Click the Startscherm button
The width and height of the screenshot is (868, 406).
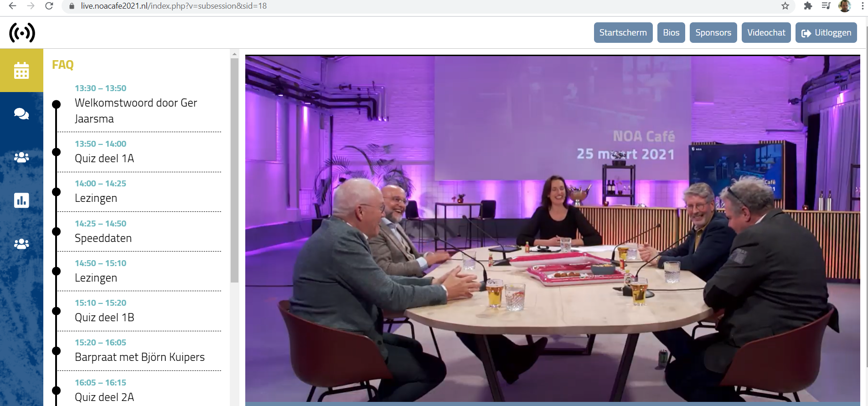coord(623,33)
